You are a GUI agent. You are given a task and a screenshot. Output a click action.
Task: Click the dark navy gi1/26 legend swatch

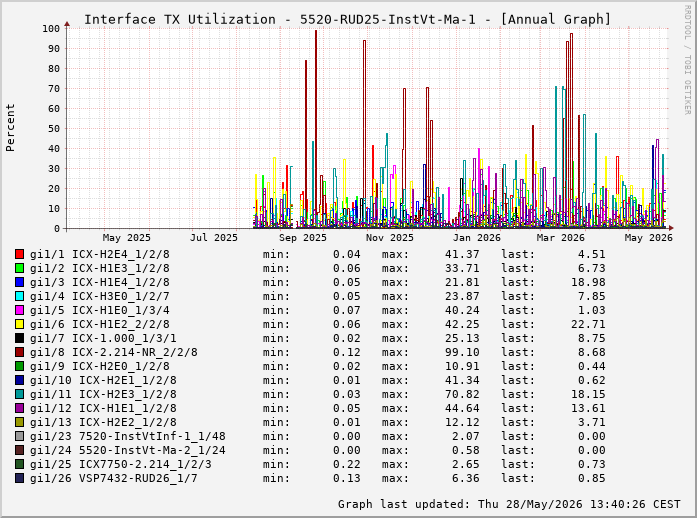[x=19, y=478]
